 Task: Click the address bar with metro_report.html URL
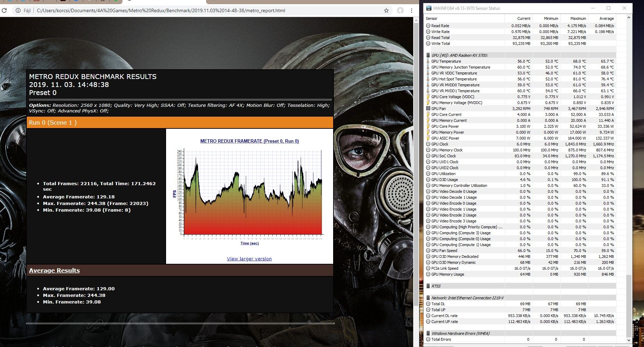click(202, 10)
